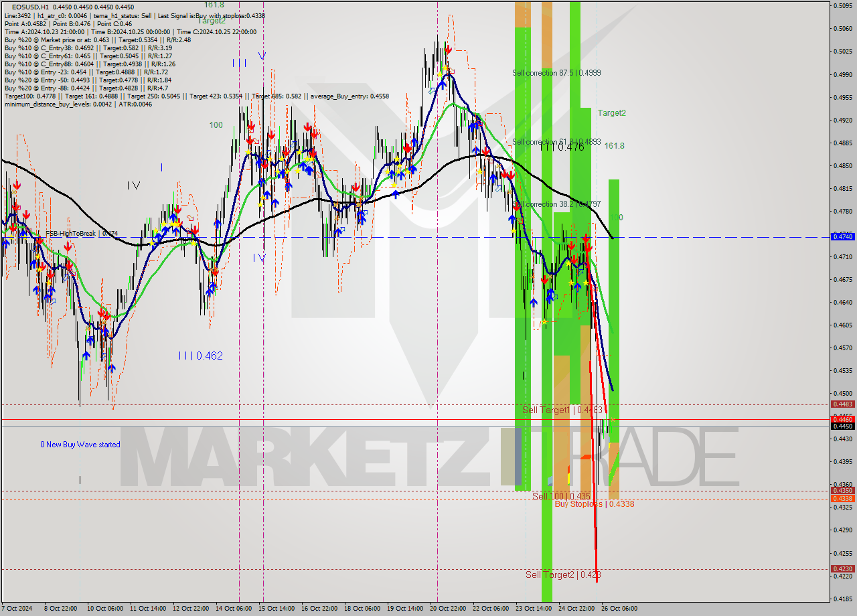Image resolution: width=857 pixels, height=616 pixels.
Task: Click the red 0.4460 price axis tag
Action: click(x=842, y=419)
